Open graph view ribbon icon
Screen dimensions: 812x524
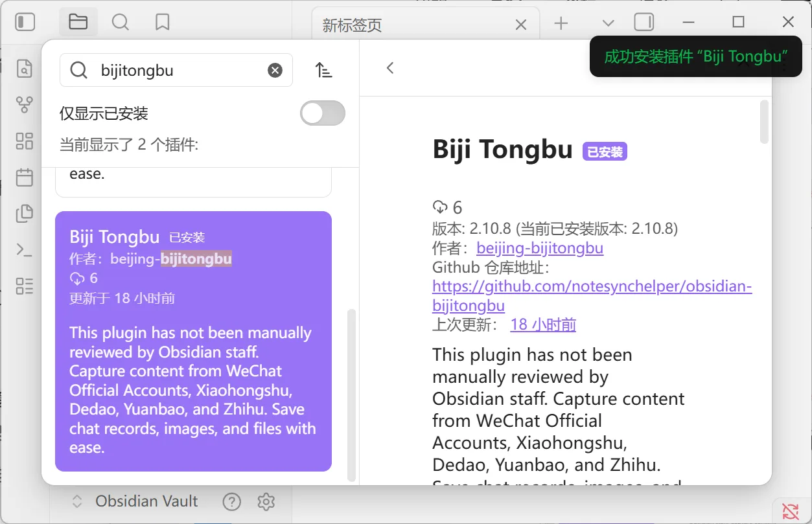[x=25, y=104]
